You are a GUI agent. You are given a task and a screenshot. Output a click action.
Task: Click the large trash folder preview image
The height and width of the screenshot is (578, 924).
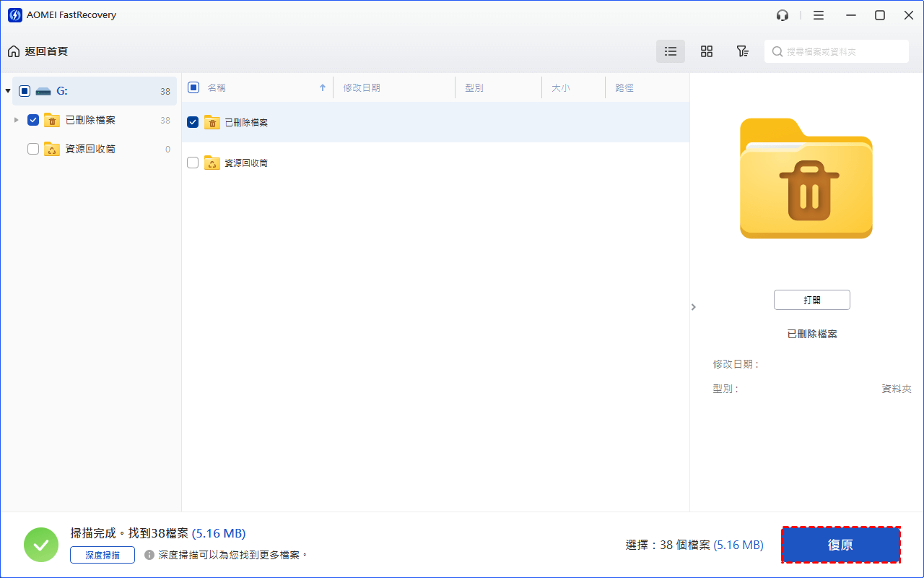point(806,178)
